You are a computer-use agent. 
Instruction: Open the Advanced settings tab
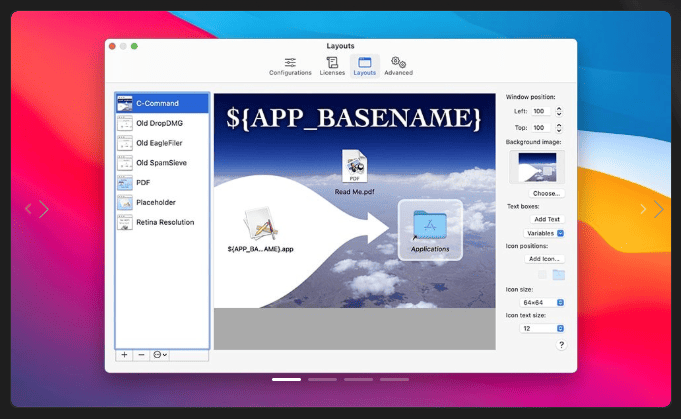coord(398,66)
